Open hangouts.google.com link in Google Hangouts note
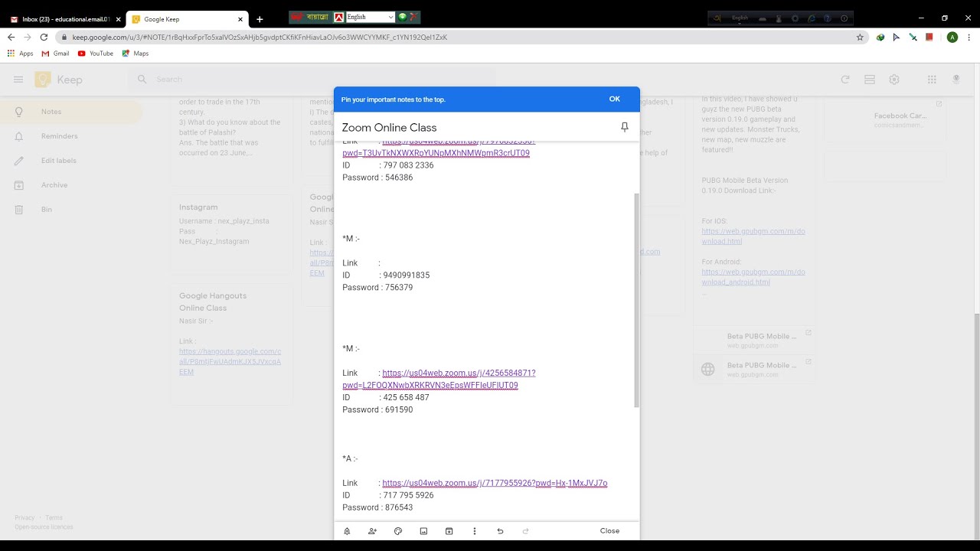980x551 pixels. coord(230,361)
